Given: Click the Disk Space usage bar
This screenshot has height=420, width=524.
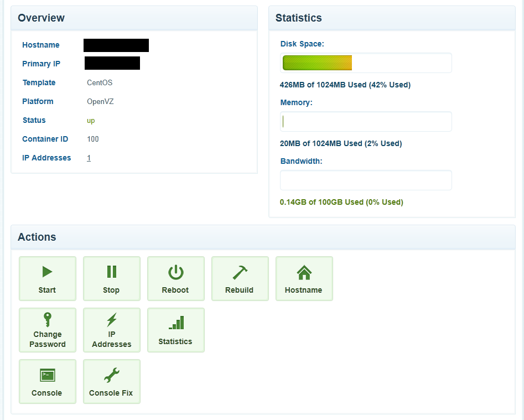Looking at the screenshot, I should click(366, 63).
